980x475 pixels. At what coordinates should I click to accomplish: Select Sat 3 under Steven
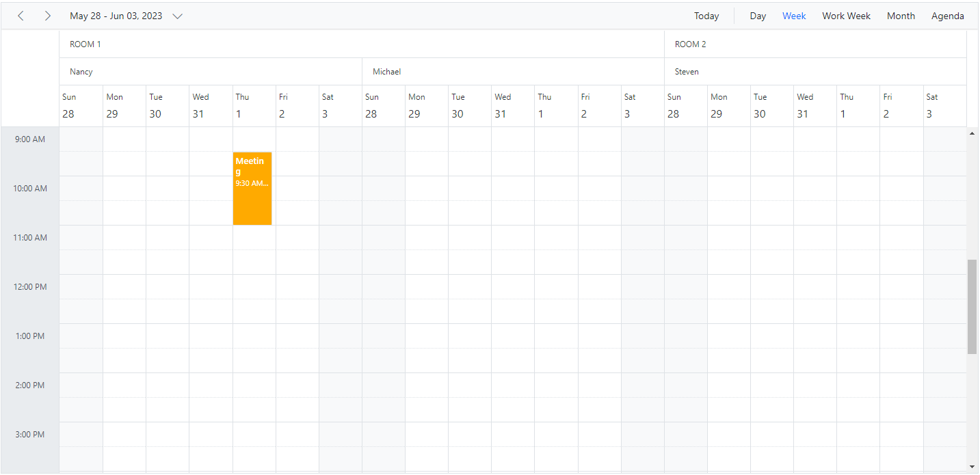pos(945,106)
